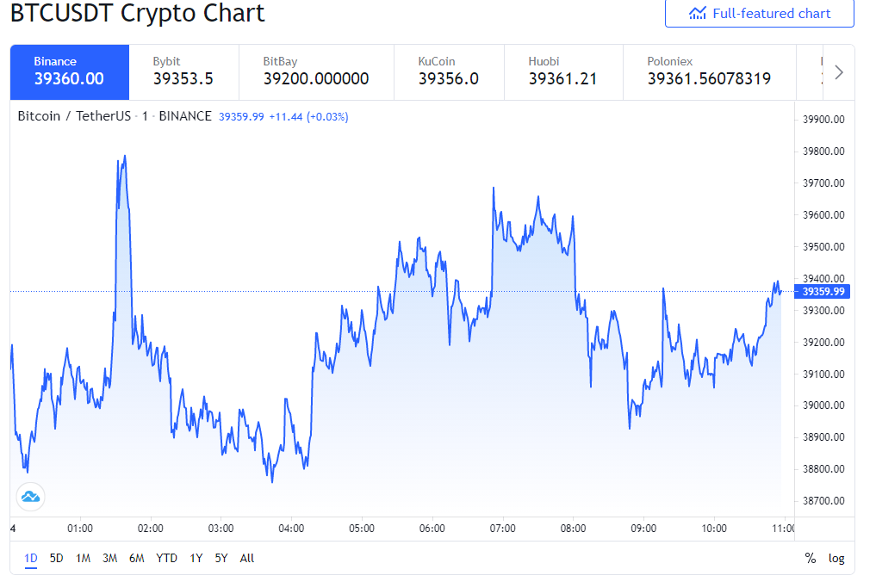Click the 39359.99 current price label
The height and width of the screenshot is (588, 876).
click(823, 292)
